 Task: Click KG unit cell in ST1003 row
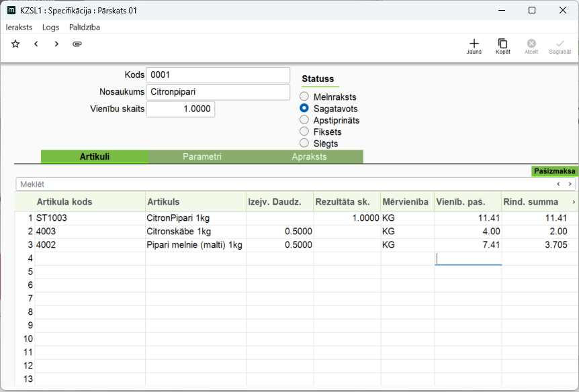tap(408, 217)
